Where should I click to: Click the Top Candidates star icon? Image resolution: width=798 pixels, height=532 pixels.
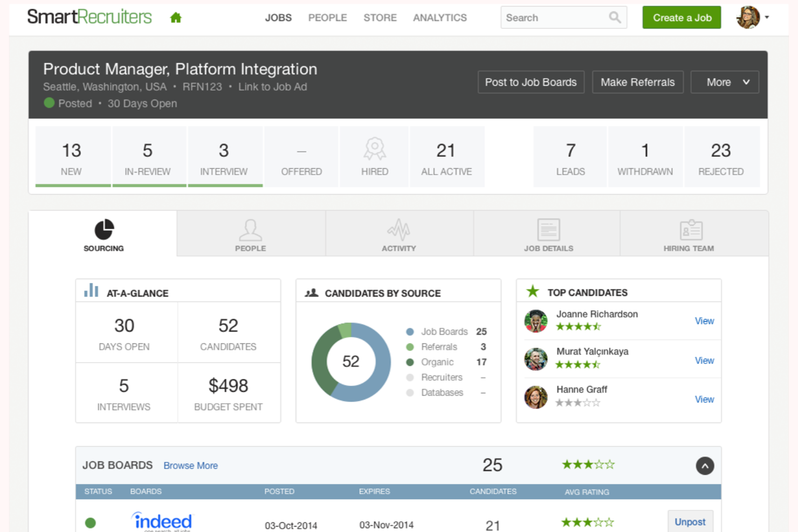point(532,292)
